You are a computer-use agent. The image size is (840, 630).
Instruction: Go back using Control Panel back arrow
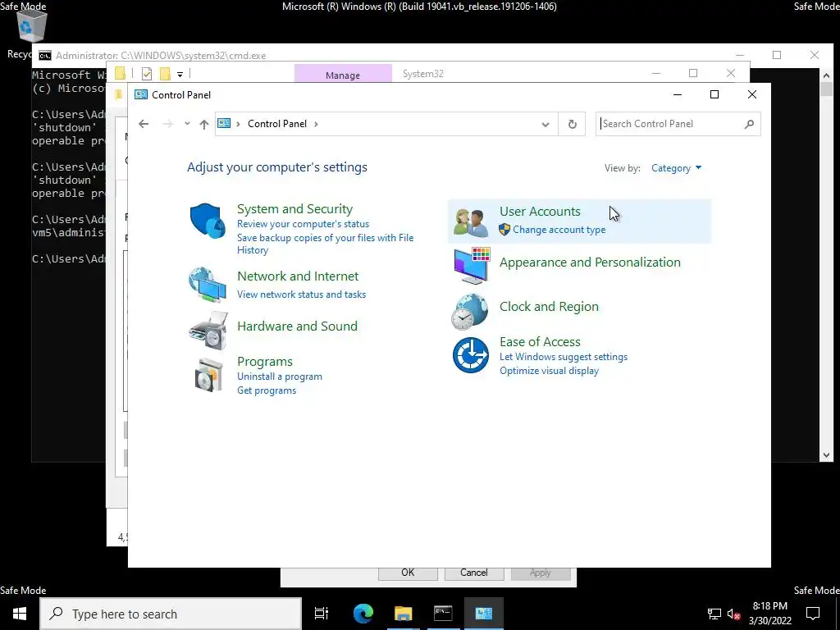[x=143, y=124]
